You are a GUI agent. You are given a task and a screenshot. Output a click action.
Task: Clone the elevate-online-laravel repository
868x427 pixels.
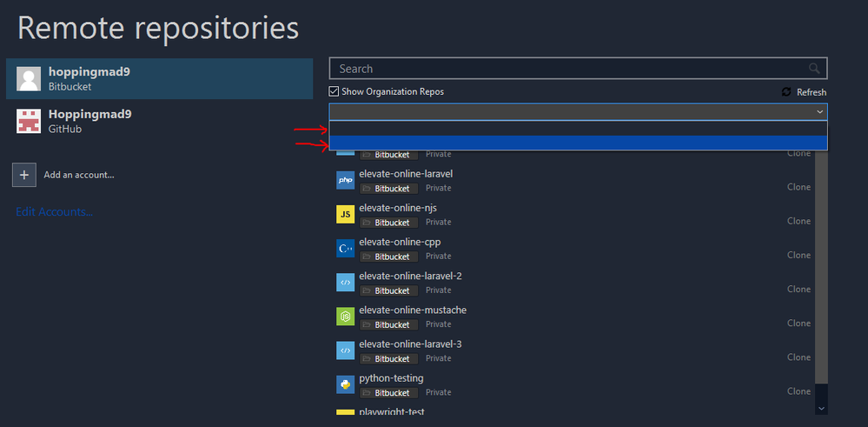point(798,187)
